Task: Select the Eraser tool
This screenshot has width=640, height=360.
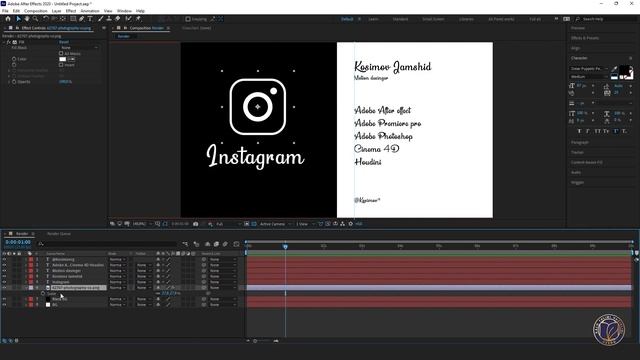Action: 118,19
